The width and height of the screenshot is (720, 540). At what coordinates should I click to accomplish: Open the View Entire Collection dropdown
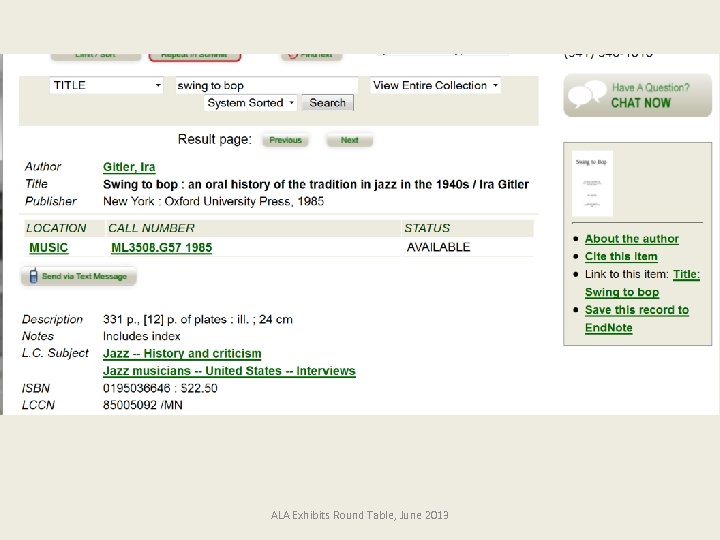435,85
